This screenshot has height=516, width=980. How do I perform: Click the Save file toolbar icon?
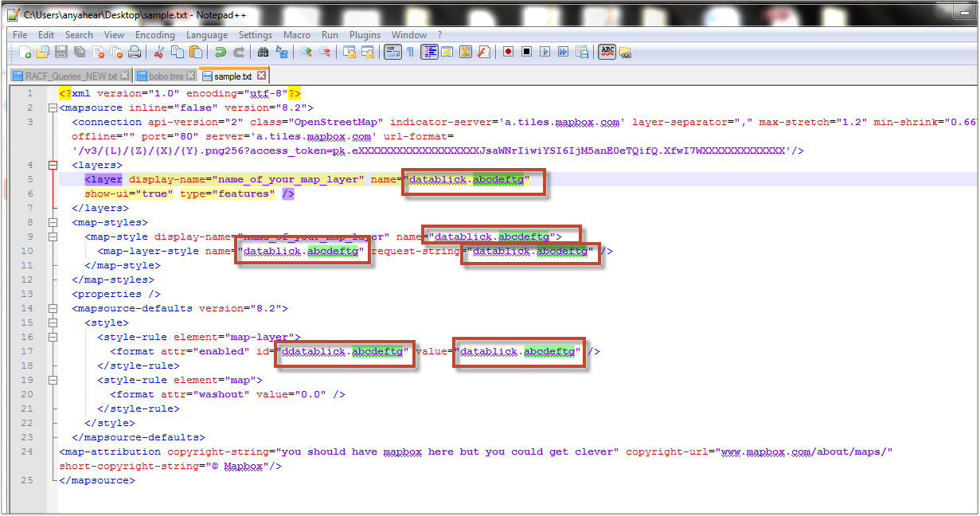point(61,53)
